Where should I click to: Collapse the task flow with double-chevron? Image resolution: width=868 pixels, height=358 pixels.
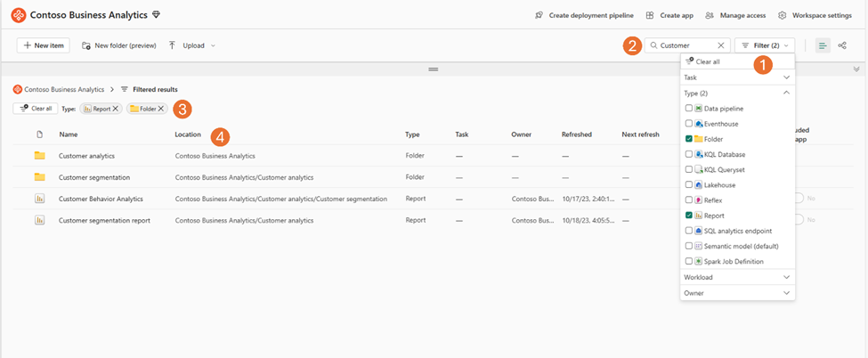856,69
